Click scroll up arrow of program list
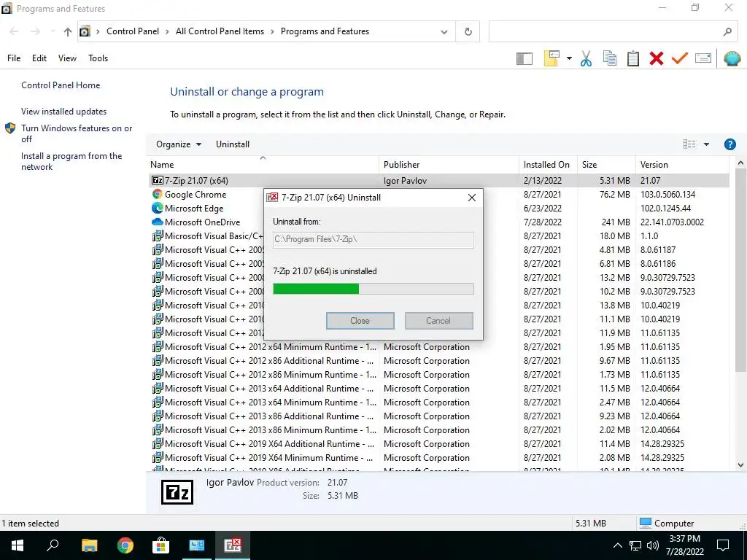Screen dimensions: 747x560 point(740,163)
